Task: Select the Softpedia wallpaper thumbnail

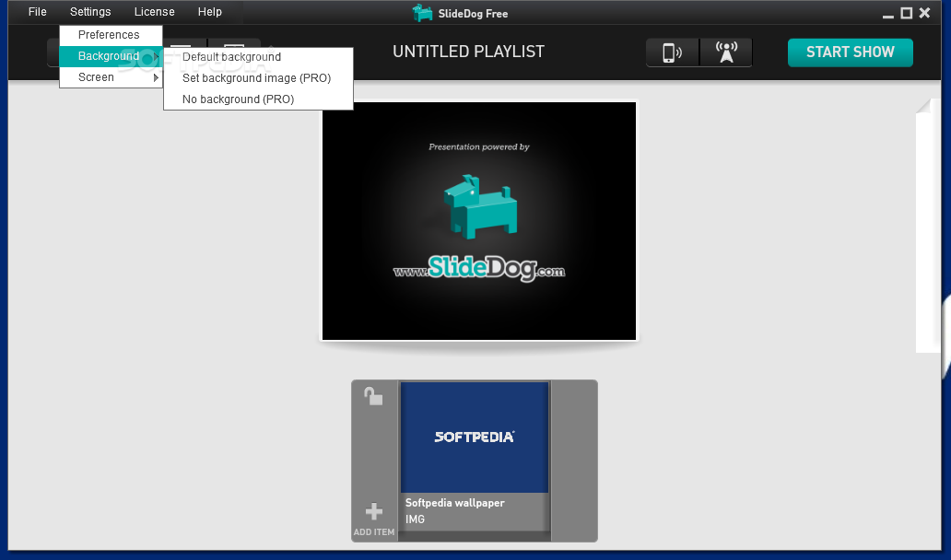Action: [475, 437]
